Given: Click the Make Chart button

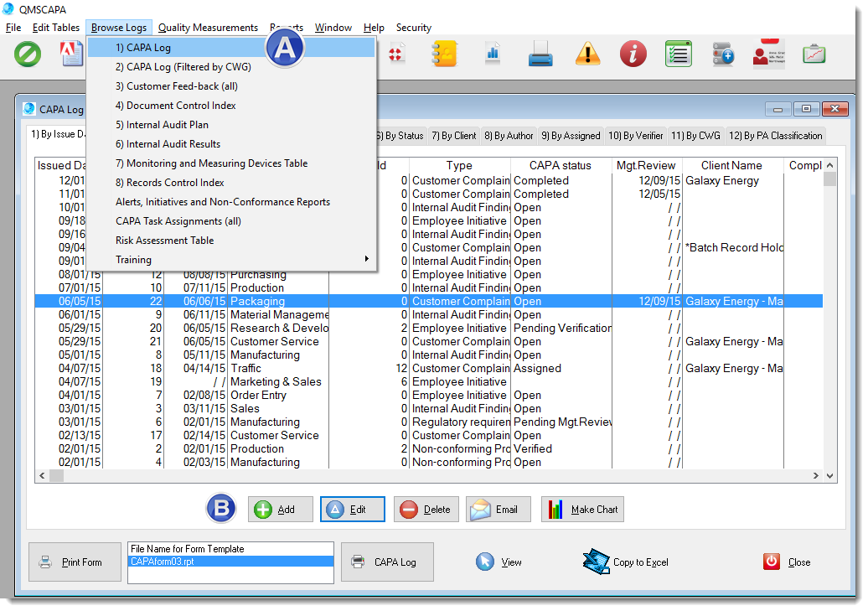Looking at the screenshot, I should [582, 510].
